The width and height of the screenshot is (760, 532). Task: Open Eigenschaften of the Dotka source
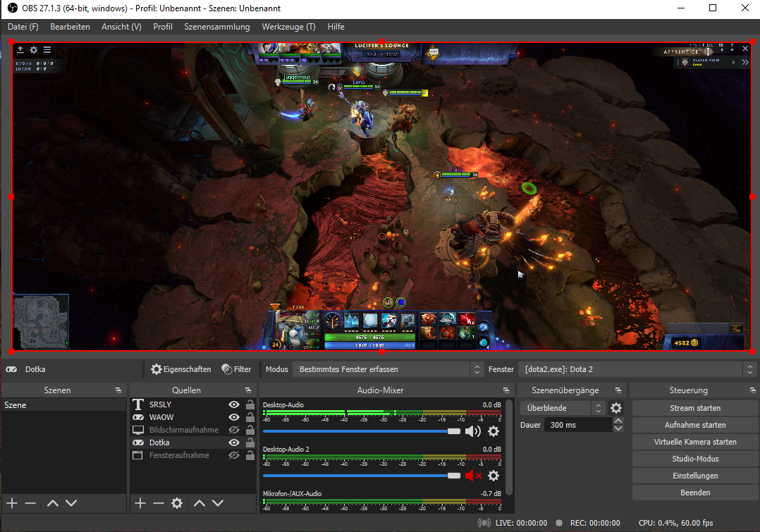coord(181,369)
